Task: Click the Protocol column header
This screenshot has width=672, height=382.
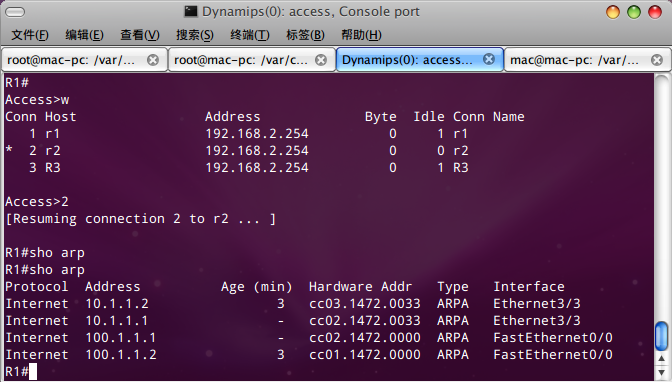Action: click(36, 286)
